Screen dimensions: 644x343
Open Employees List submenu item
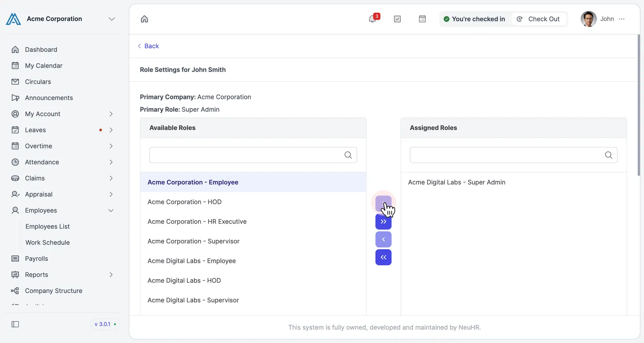coord(47,226)
